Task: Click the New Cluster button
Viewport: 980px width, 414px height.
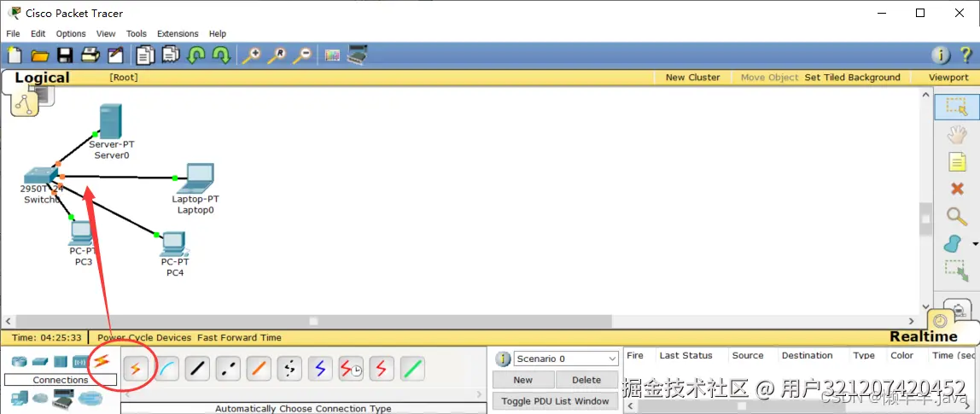Action: point(692,78)
